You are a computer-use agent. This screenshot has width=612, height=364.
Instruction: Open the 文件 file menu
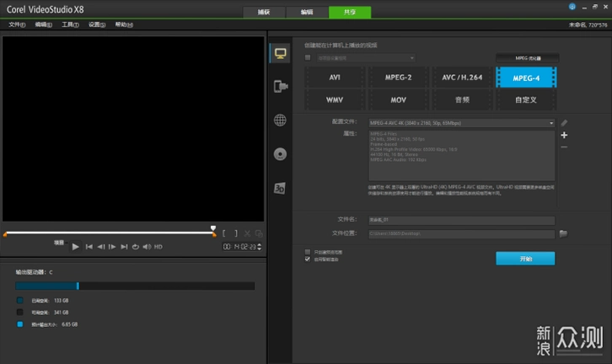(x=17, y=24)
